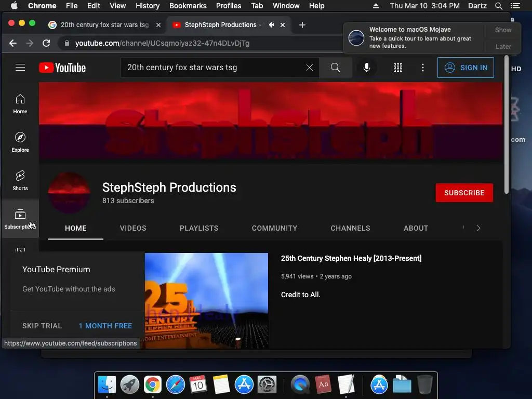Viewport: 532px width, 399px height.
Task: Close the StephSteph Productions tab
Action: tap(282, 25)
